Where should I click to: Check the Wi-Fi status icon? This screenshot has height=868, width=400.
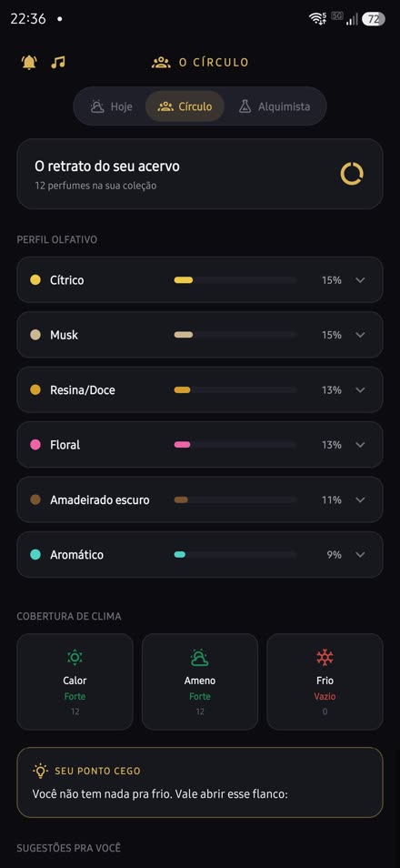point(317,19)
